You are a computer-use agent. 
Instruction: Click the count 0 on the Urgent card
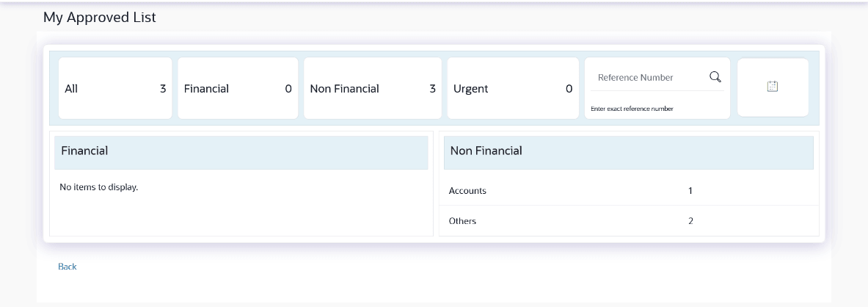[x=569, y=89]
